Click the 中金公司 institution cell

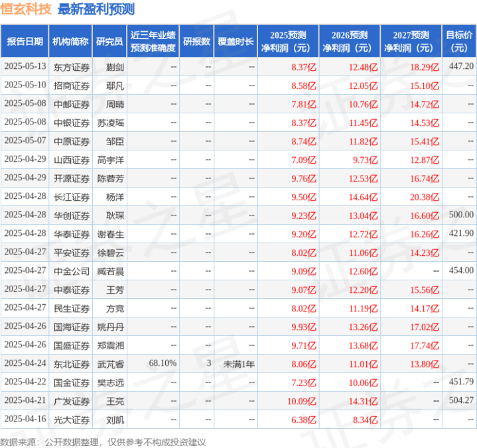pyautogui.click(x=72, y=271)
